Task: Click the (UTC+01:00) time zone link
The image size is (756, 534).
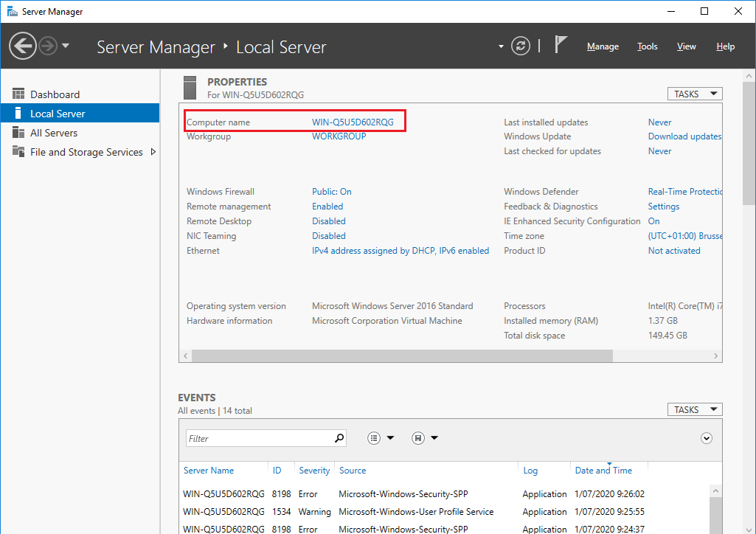Action: point(684,236)
